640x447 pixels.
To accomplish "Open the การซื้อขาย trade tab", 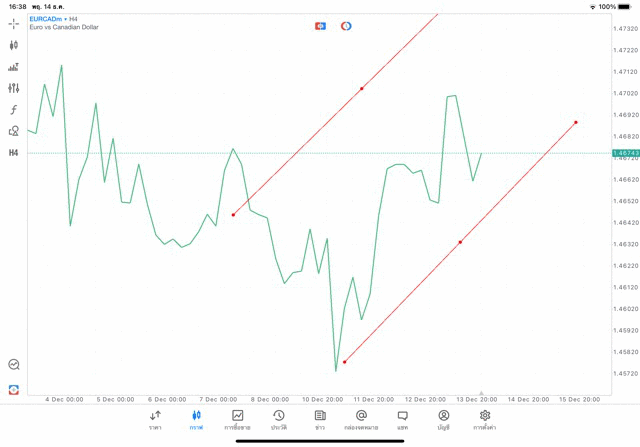I will click(238, 420).
